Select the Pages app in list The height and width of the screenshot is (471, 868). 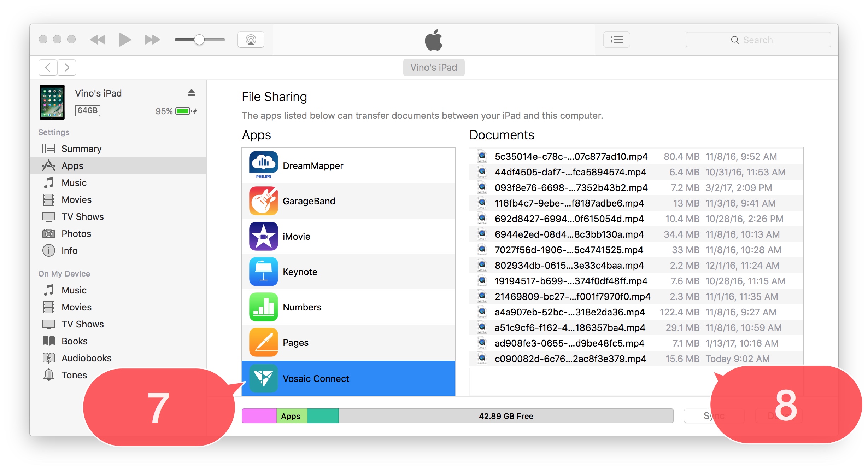click(295, 342)
